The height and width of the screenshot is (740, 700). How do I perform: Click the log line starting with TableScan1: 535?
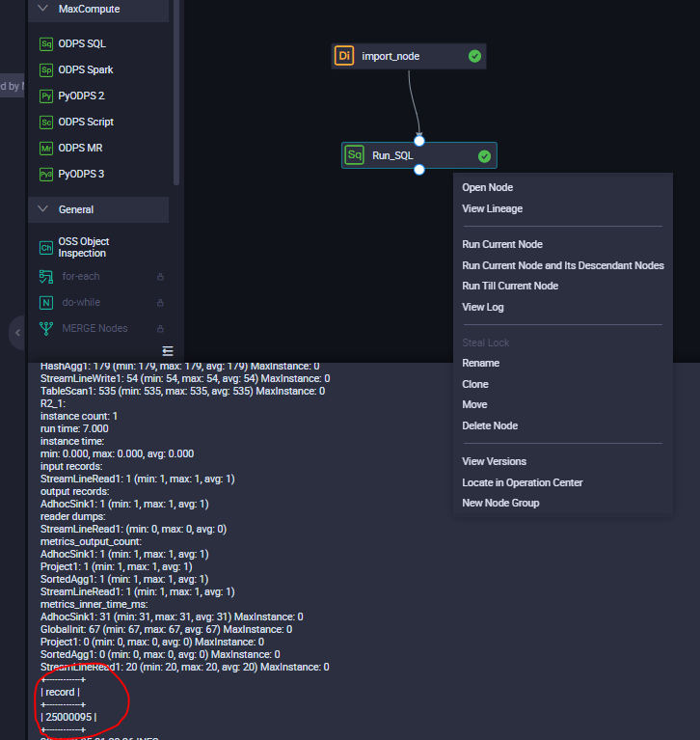pos(182,391)
